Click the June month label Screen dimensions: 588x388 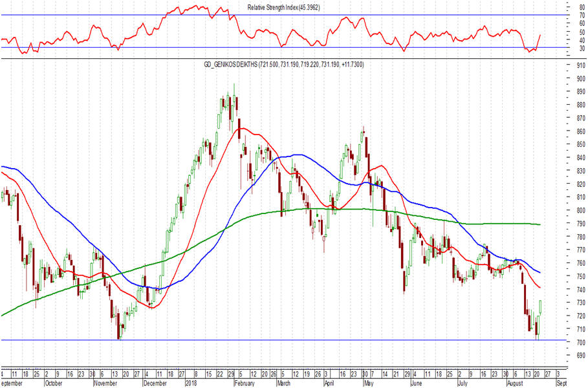417,383
